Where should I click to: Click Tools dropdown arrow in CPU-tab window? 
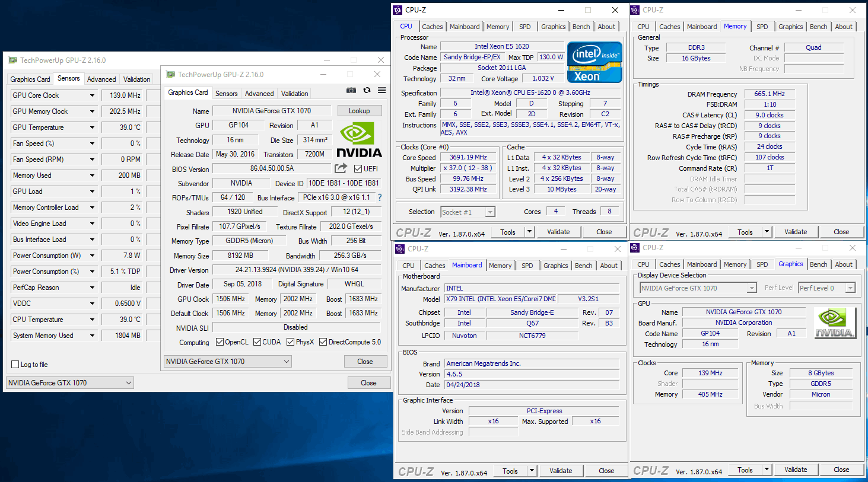tap(529, 232)
